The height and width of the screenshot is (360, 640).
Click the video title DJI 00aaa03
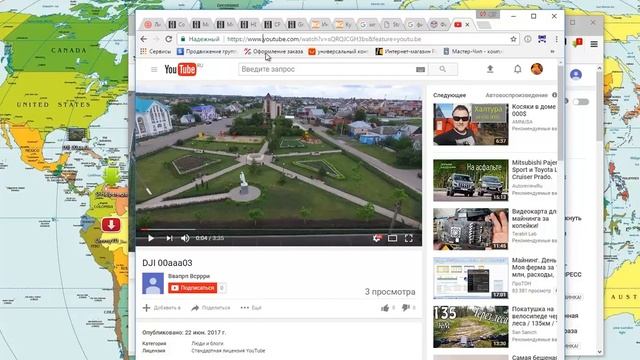tap(167, 263)
